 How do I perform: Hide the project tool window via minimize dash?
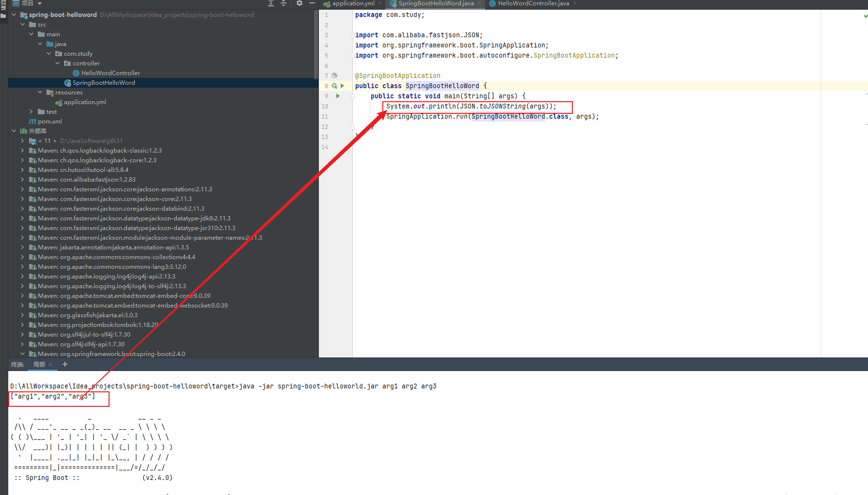coord(312,3)
